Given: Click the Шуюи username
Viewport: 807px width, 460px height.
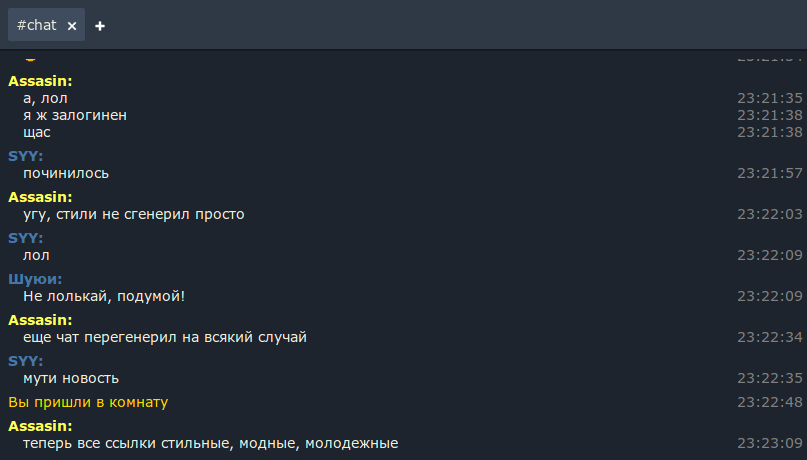Looking at the screenshot, I should pos(35,279).
